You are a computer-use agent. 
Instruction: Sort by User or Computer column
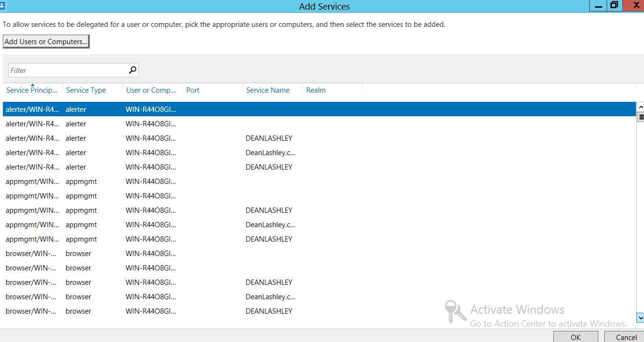click(151, 90)
